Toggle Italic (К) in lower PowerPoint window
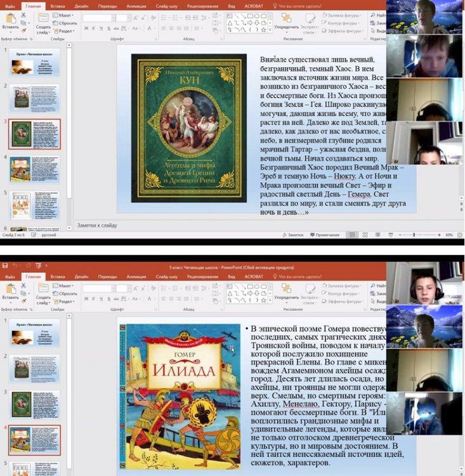Screen dimensions: 465x476 pyautogui.click(x=93, y=299)
